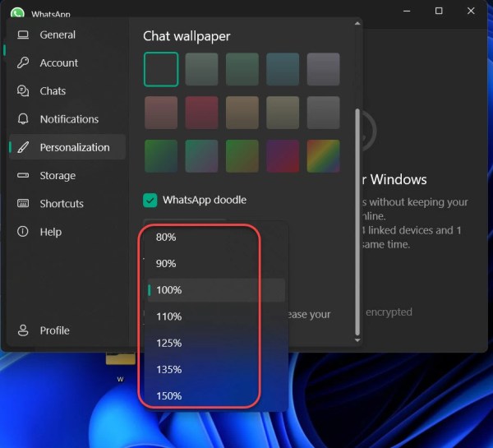The height and width of the screenshot is (448, 493).
Task: Select the muted green wallpaper swatch in first row
Action: tap(242, 69)
